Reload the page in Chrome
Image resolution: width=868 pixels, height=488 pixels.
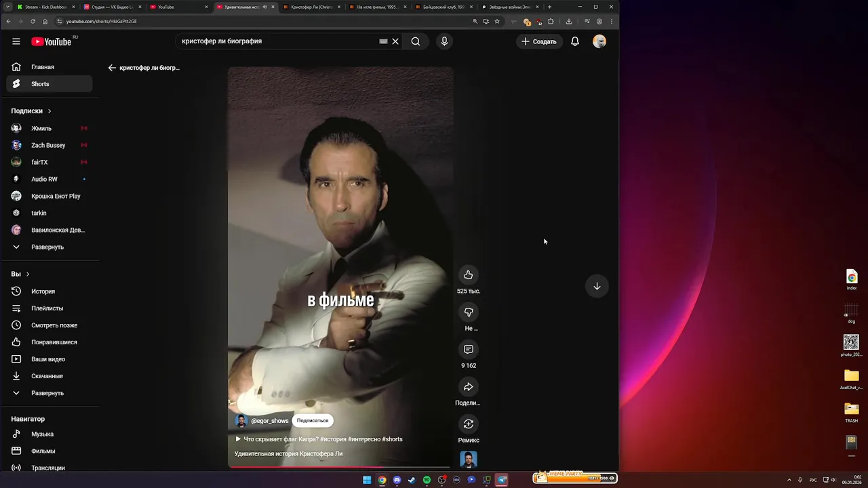coord(33,21)
